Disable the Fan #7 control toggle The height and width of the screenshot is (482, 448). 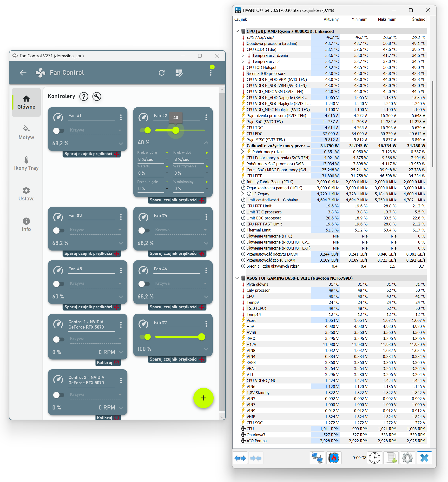145,337
